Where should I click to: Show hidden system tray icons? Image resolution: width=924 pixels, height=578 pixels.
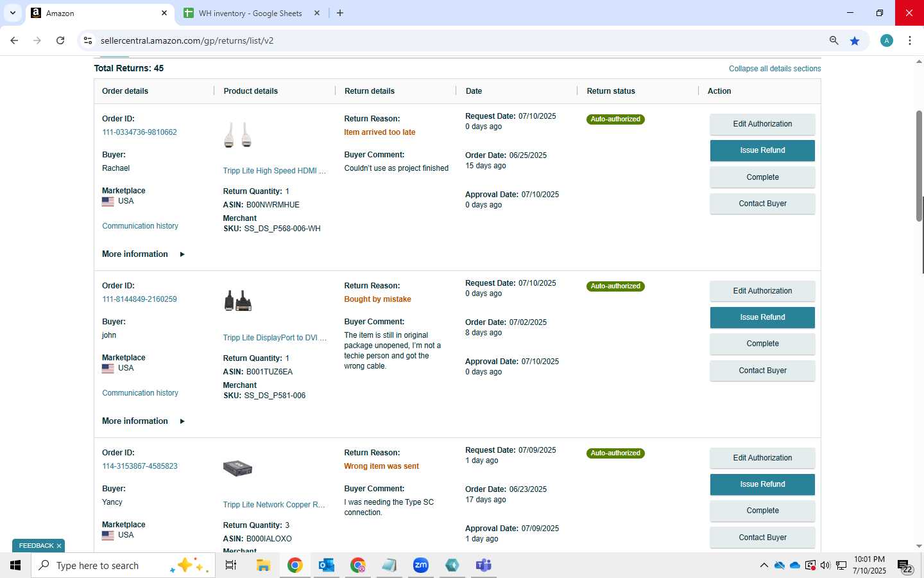764,565
